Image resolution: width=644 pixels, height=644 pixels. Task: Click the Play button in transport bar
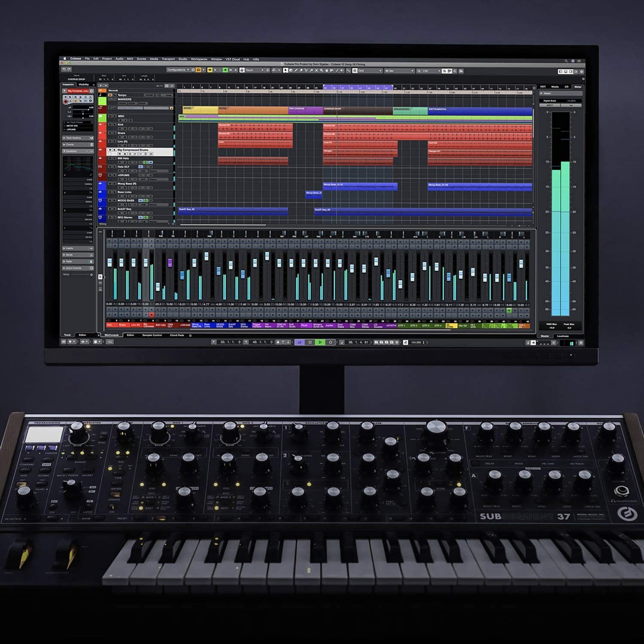pyautogui.click(x=320, y=342)
